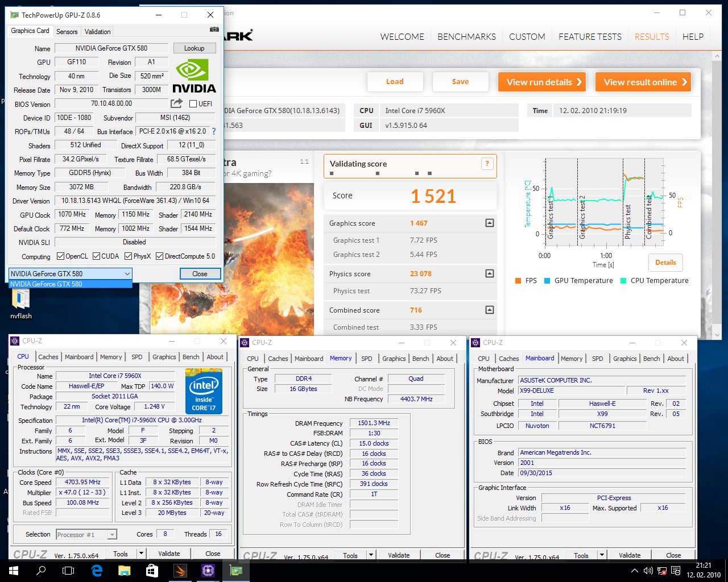Open the BENCHMARKS menu in 3DMark

pyautogui.click(x=466, y=36)
